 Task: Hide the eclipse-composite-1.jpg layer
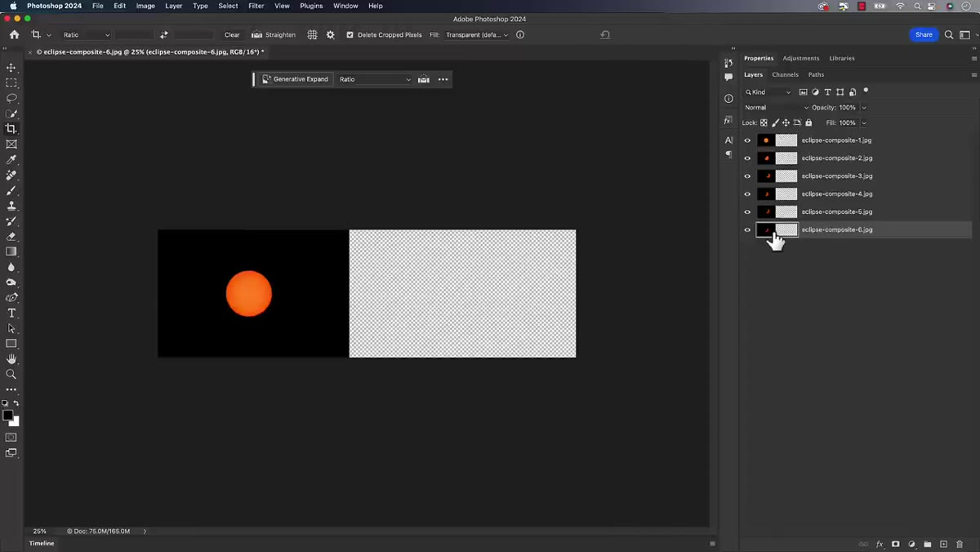pyautogui.click(x=747, y=140)
